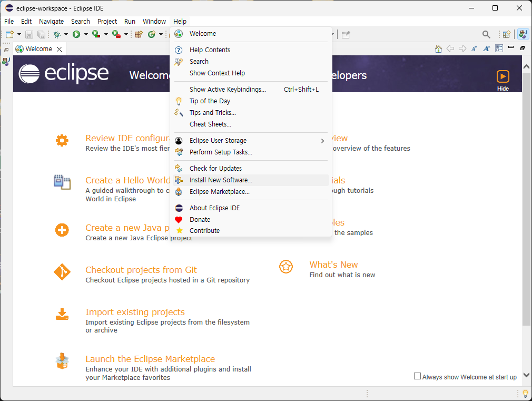Click the Hide label under the play icon
Viewport: 532px width, 401px height.
click(x=503, y=89)
